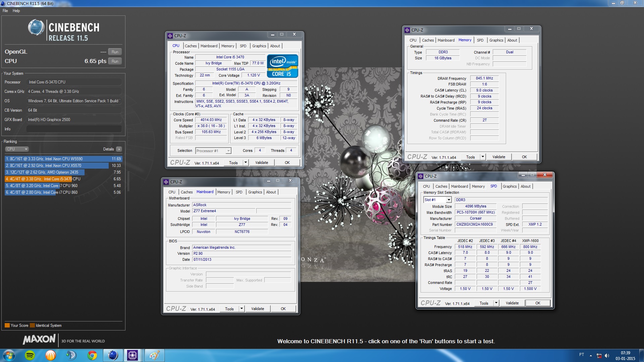Open Mainboard tab in the Memory window

click(446, 40)
